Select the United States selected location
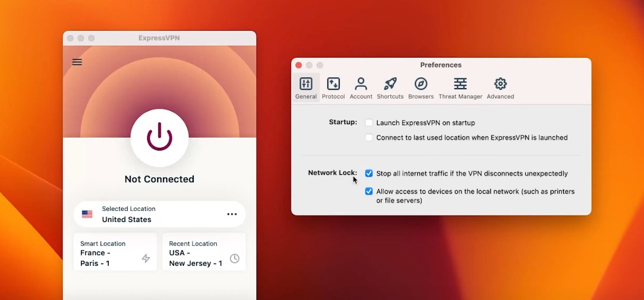 (160, 214)
